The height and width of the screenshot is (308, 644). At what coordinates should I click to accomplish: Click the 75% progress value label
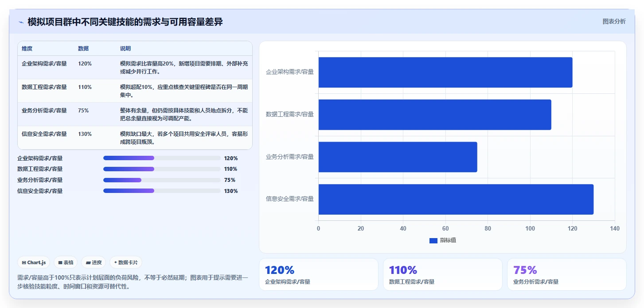tap(230, 180)
